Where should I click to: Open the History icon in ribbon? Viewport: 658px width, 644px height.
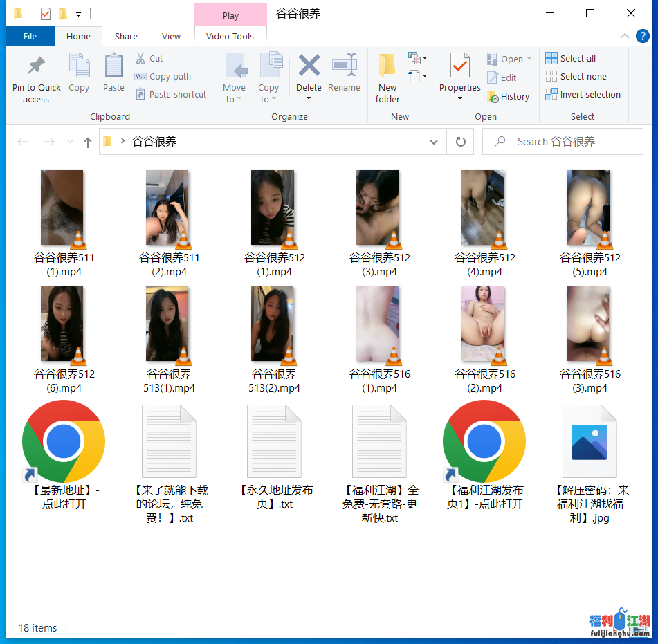pos(493,97)
